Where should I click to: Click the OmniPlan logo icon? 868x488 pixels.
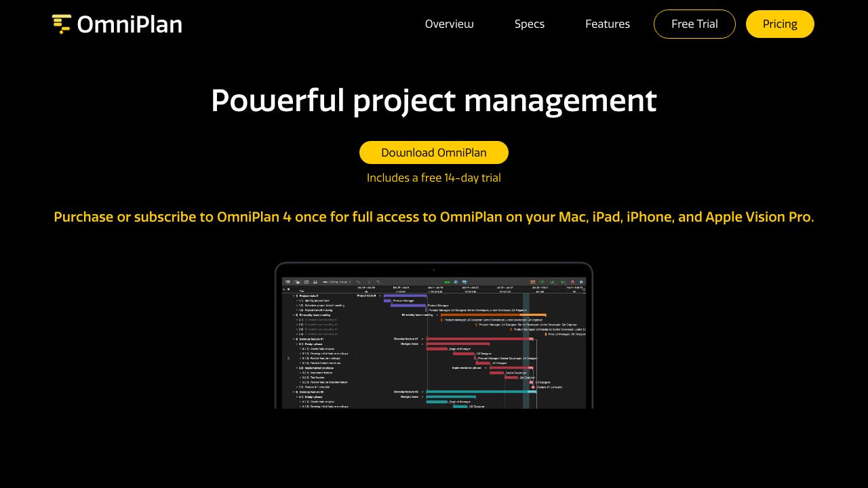pos(62,24)
